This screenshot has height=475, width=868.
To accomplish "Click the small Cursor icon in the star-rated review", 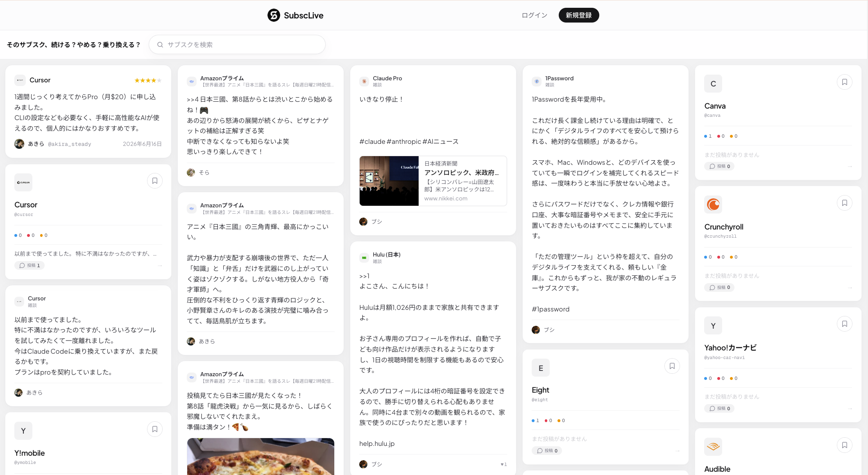I will [20, 80].
